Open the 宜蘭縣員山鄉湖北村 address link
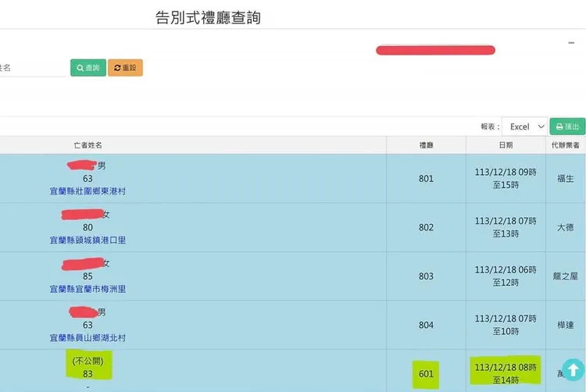The height and width of the screenshot is (392, 586). click(88, 338)
